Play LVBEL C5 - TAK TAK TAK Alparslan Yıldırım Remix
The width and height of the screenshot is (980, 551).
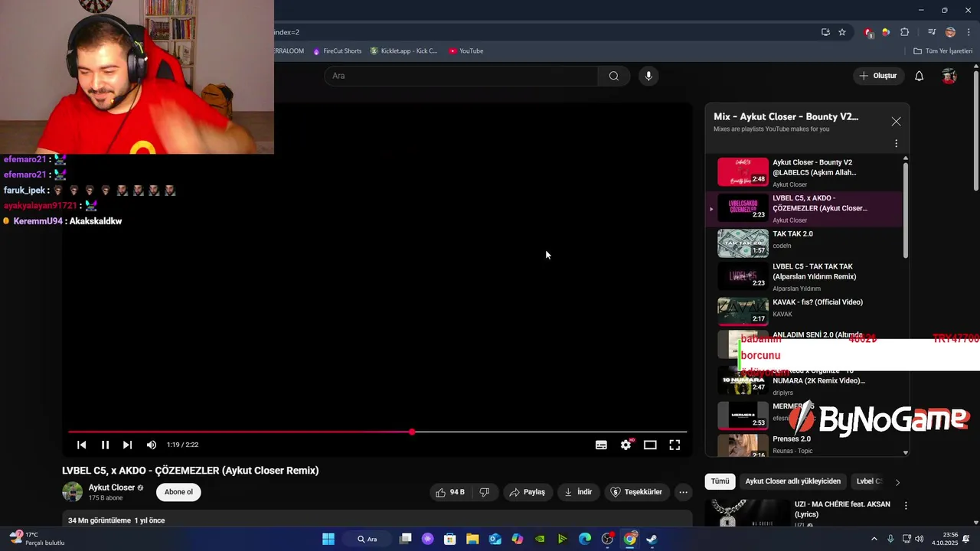click(805, 277)
